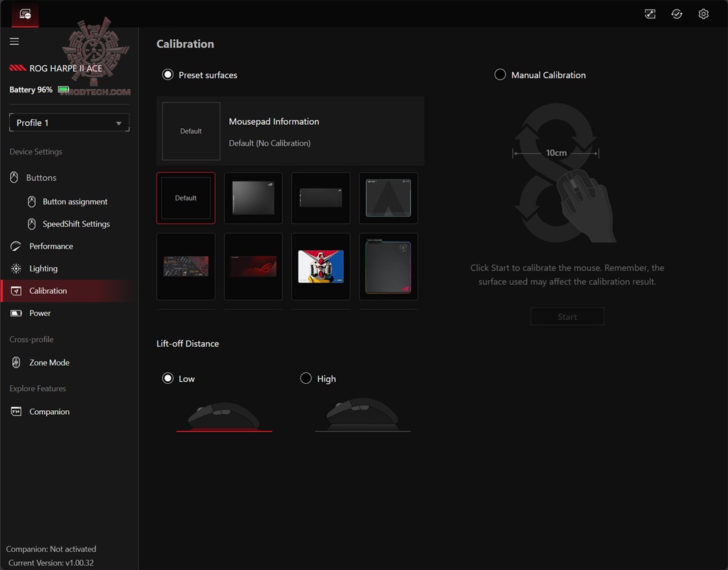Viewport: 728px width, 570px height.
Task: Click the Calibration page heading
Action: 185,44
